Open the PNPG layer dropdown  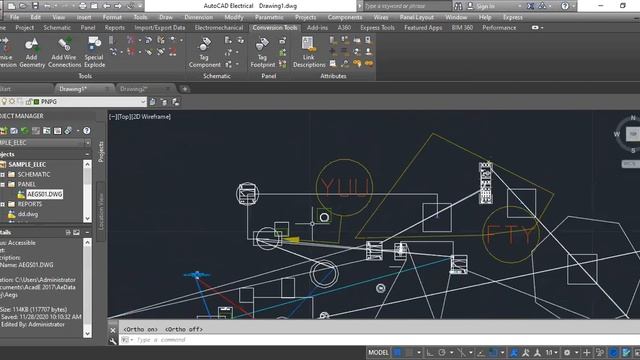[x=143, y=102]
